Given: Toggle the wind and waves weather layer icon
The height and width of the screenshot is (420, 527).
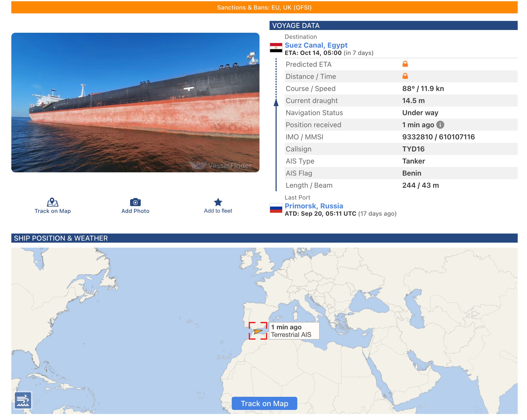Looking at the screenshot, I should 23,400.
